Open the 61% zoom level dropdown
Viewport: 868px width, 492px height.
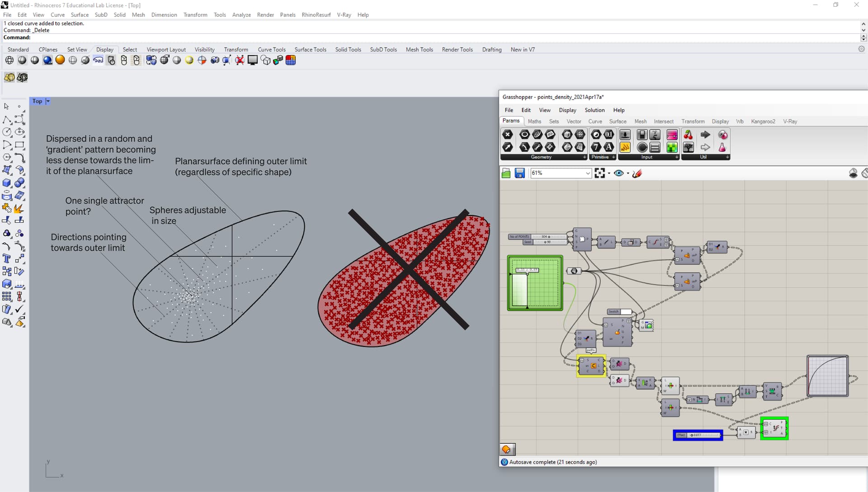588,173
